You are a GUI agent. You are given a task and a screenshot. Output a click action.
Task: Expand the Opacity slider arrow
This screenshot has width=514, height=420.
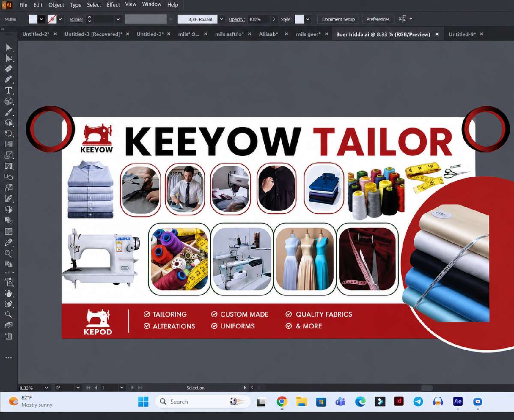click(274, 19)
